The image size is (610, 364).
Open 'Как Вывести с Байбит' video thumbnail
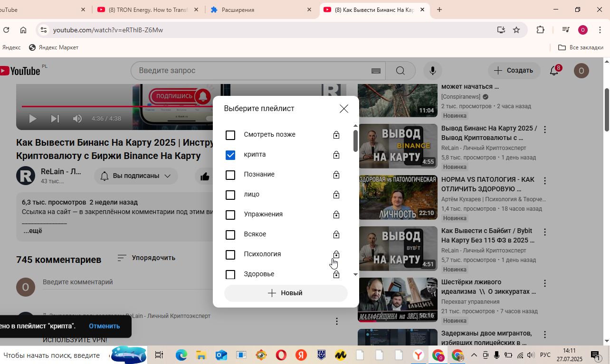pos(398,249)
